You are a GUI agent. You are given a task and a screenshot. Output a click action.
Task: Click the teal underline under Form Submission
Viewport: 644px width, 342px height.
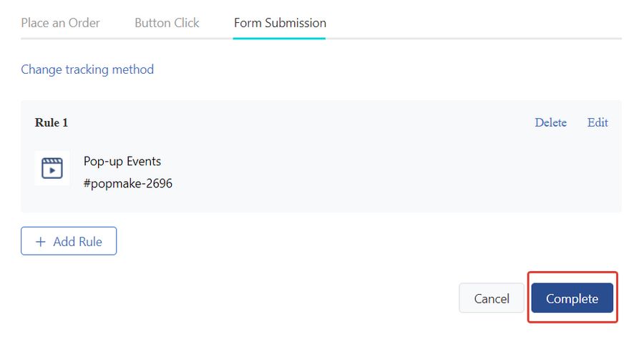click(x=279, y=39)
